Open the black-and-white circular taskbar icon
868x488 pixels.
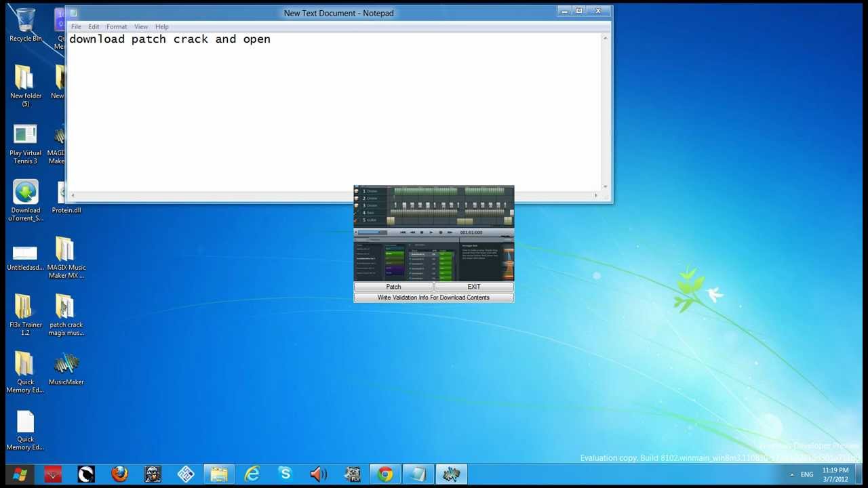click(x=86, y=474)
